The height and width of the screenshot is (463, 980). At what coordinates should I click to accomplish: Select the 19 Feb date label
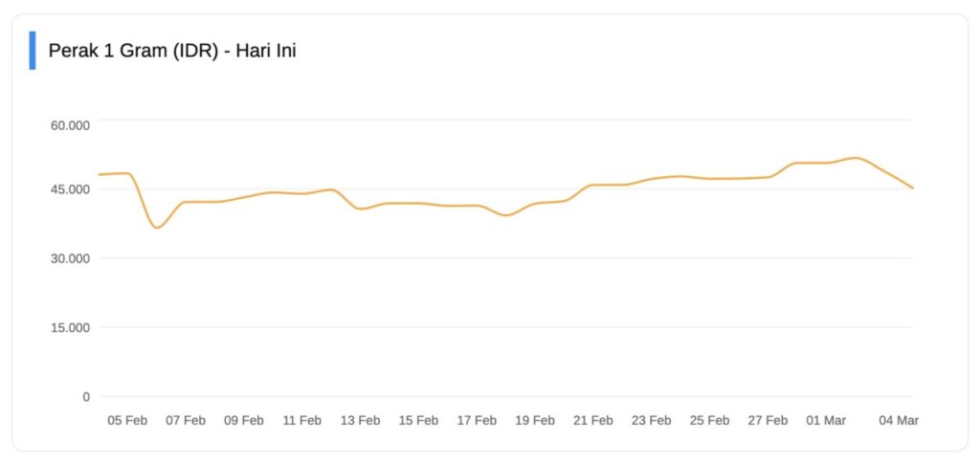[535, 420]
